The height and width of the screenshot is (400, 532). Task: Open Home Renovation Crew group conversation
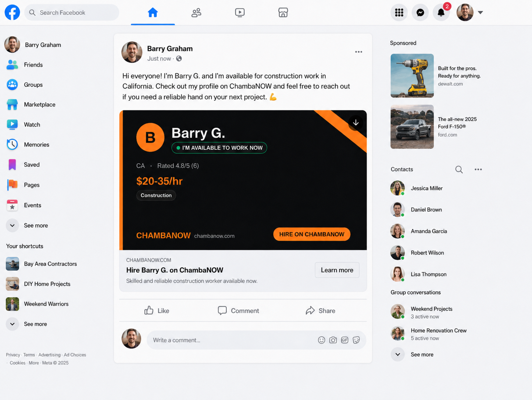(x=428, y=334)
